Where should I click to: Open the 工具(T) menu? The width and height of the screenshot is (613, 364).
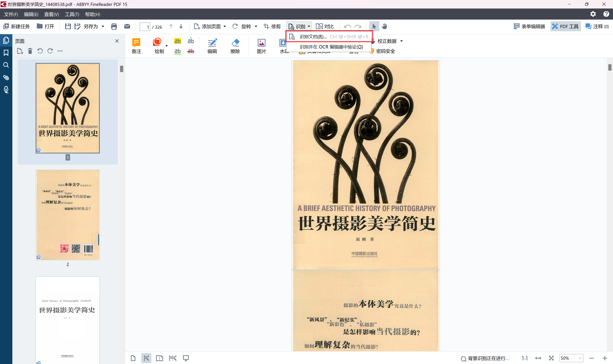pyautogui.click(x=72, y=14)
